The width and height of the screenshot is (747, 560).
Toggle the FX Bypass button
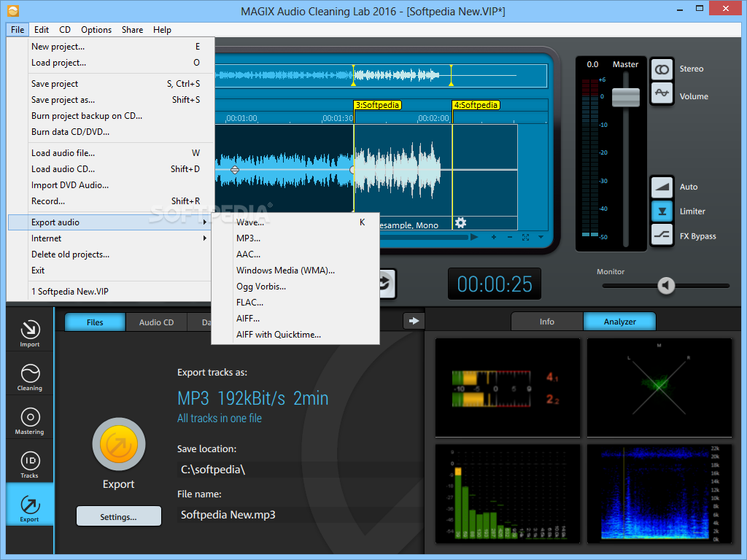coord(662,235)
